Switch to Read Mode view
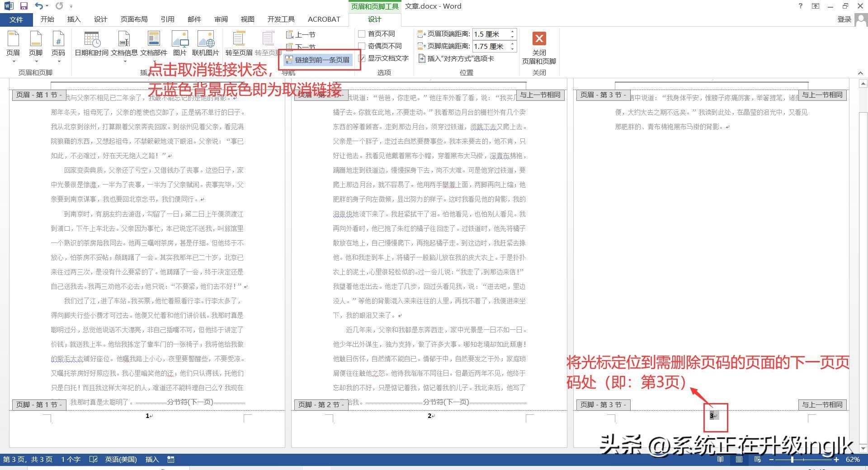 click(x=721, y=459)
